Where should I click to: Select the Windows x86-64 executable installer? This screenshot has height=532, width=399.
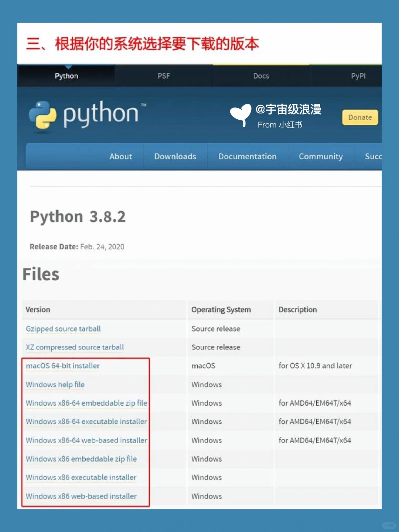click(x=86, y=422)
